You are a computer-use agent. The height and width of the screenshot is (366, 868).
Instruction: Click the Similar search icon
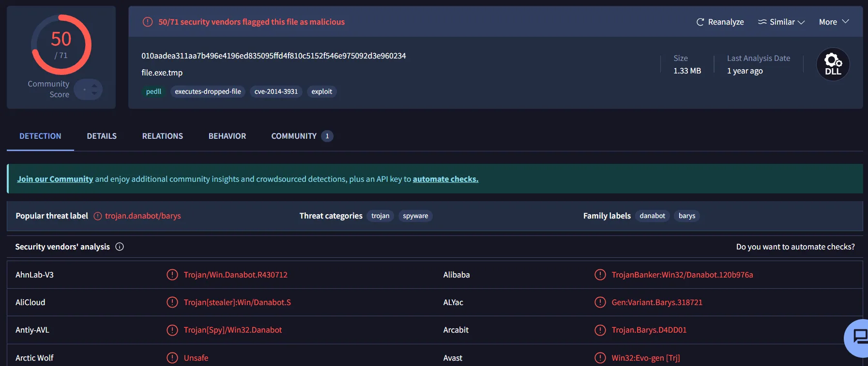point(762,22)
